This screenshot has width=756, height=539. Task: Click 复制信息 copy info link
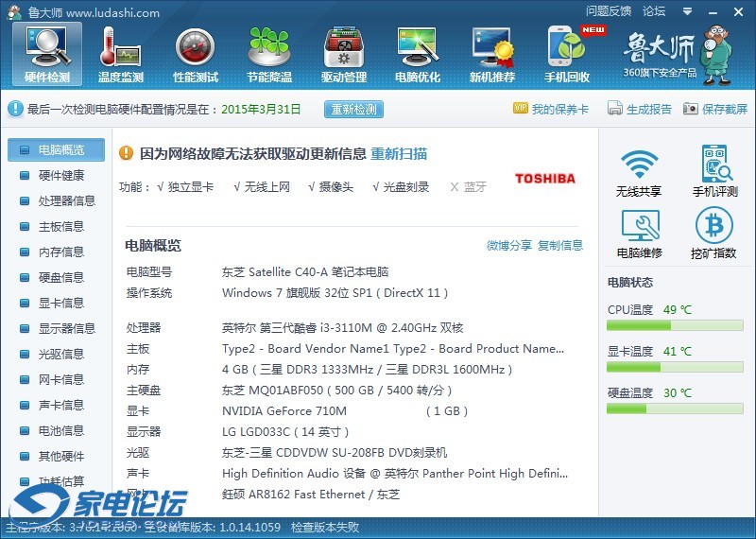[x=560, y=245]
